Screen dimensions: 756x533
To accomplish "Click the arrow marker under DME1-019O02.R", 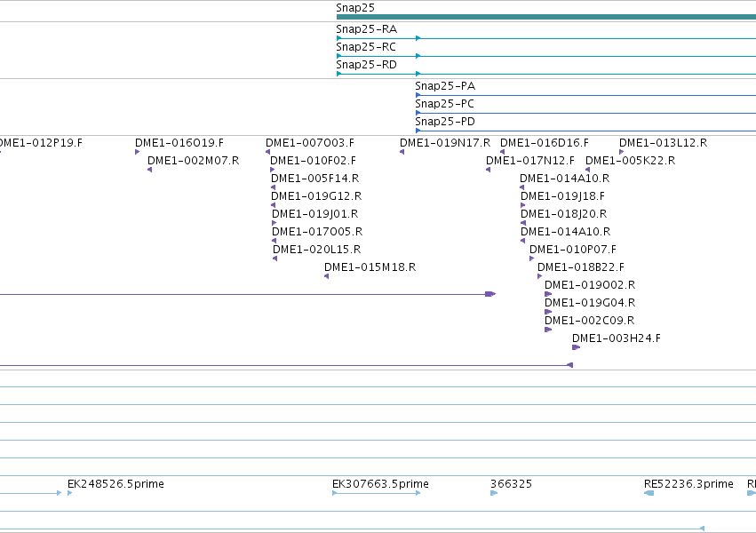I will (x=548, y=294).
